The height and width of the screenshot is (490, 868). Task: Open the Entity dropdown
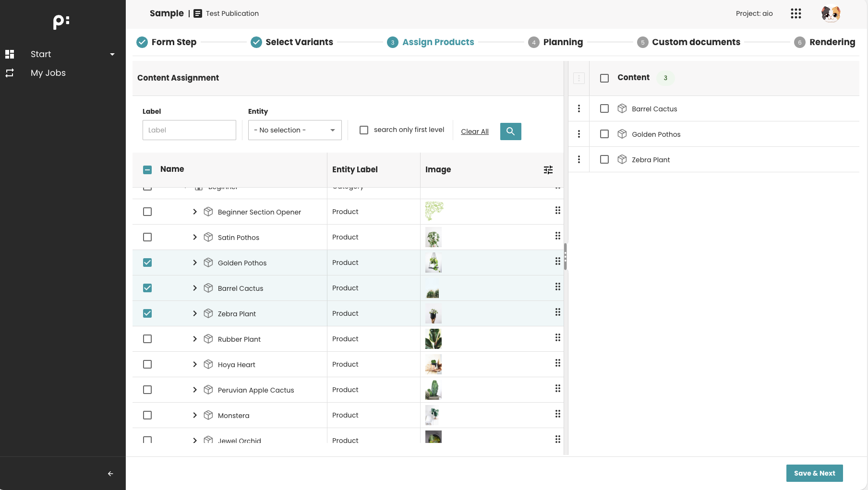pyautogui.click(x=294, y=130)
